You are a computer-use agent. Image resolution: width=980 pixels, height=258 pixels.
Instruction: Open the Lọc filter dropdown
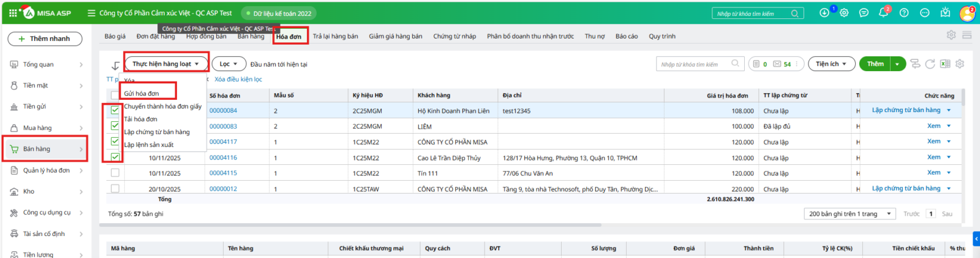pyautogui.click(x=228, y=64)
